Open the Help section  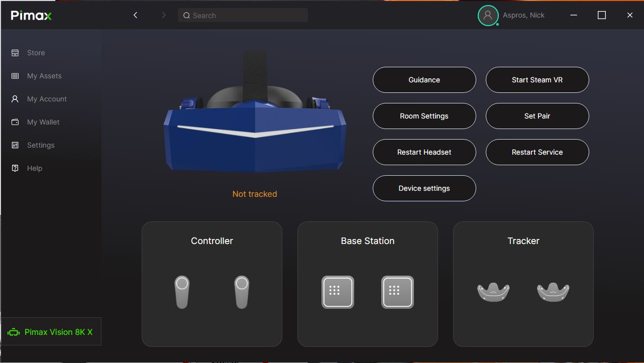pyautogui.click(x=35, y=168)
